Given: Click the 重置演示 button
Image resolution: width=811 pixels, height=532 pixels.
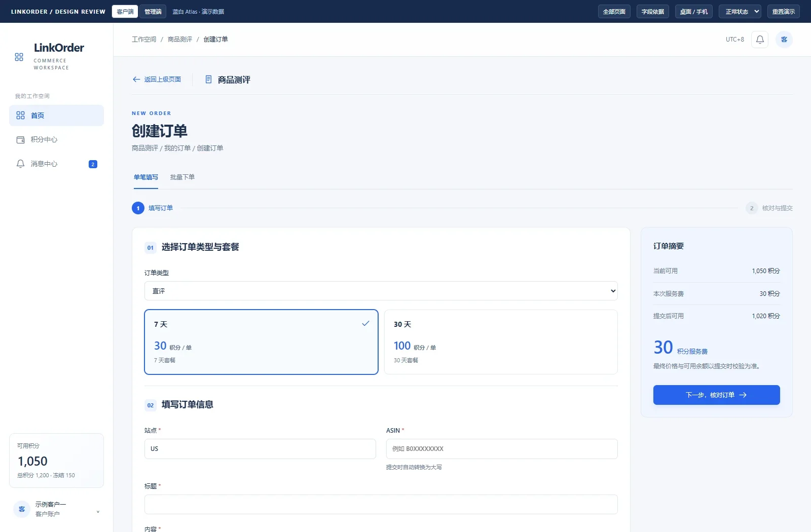Looking at the screenshot, I should (x=784, y=12).
